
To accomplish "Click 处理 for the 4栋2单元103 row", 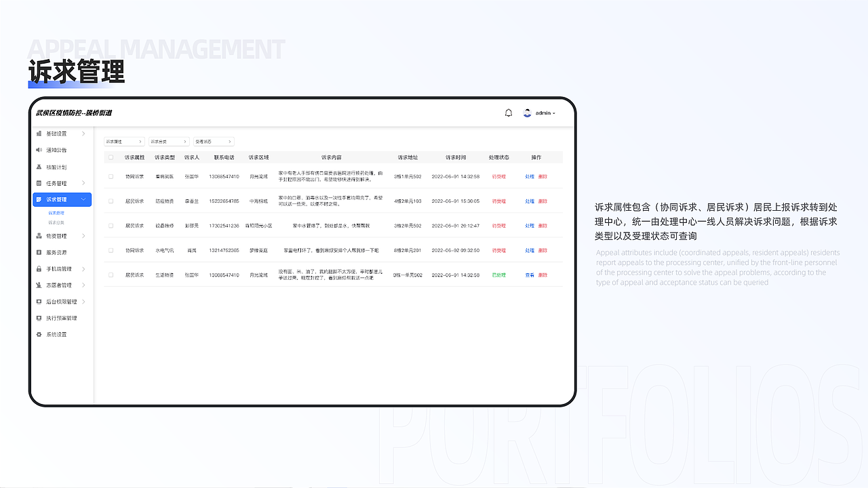I will click(530, 201).
